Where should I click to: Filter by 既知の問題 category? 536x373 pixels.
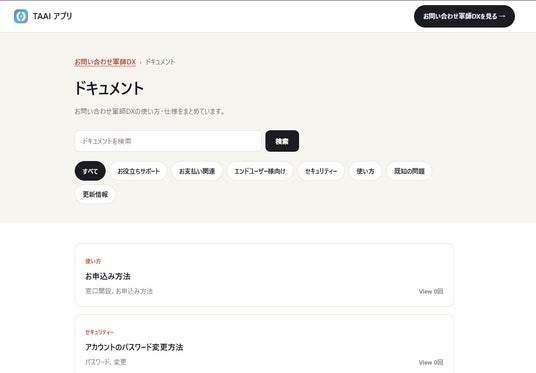point(409,171)
